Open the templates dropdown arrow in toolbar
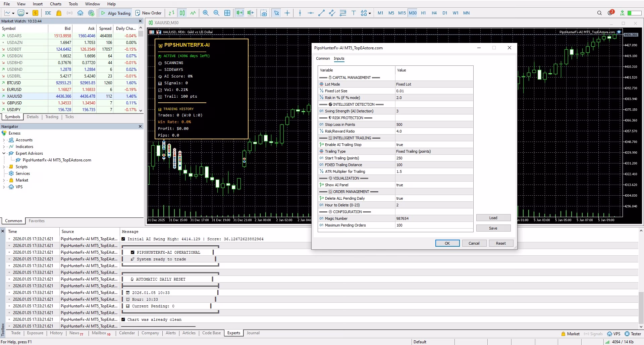The height and width of the screenshot is (345, 644). (26, 13)
